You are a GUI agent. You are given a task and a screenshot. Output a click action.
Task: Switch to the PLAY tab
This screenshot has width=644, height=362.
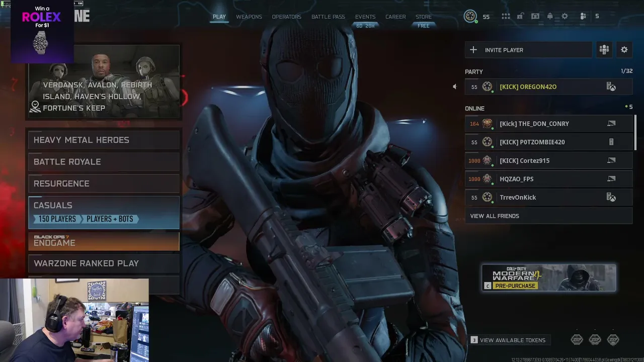tap(219, 17)
